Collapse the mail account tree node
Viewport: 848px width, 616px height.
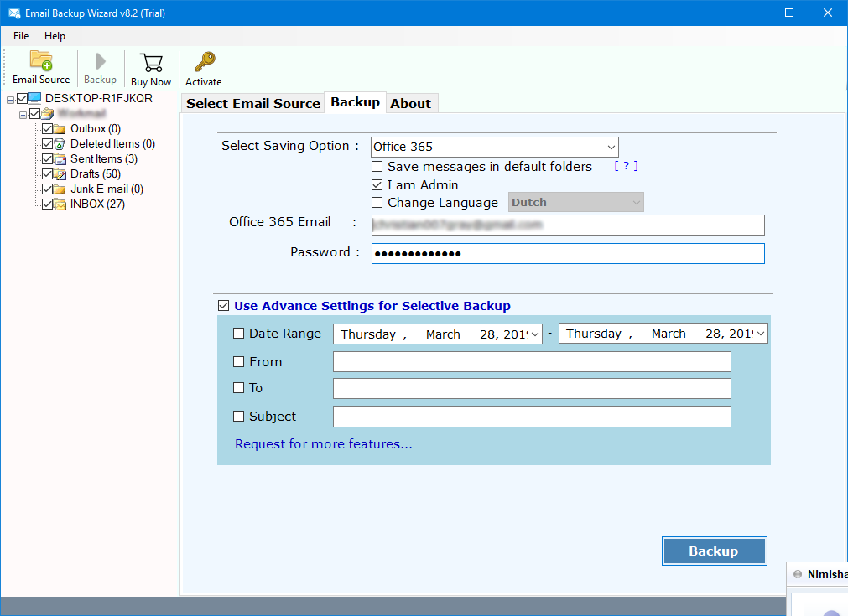tap(23, 115)
